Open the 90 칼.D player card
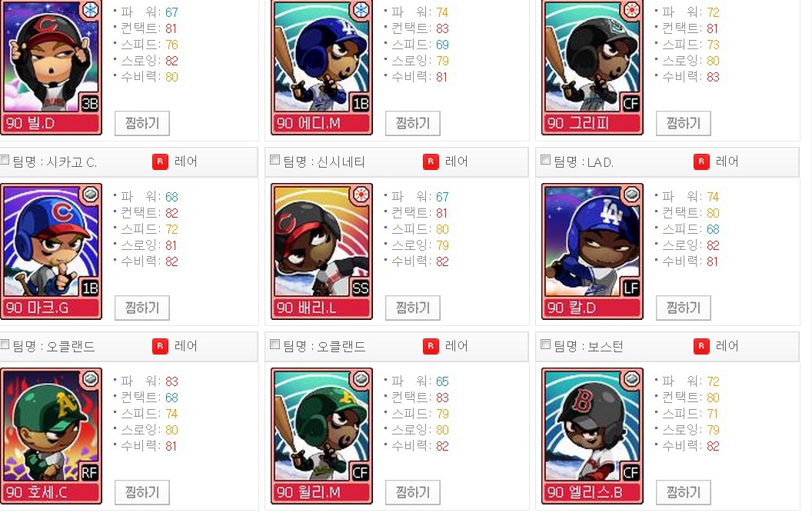 (x=592, y=251)
